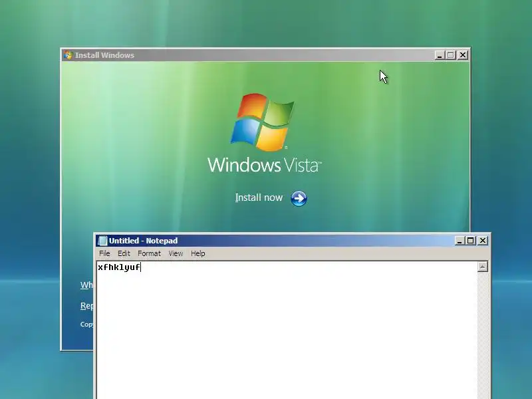Click the 'Untitled - Notepad' title text
532x399 pixels.
click(143, 241)
